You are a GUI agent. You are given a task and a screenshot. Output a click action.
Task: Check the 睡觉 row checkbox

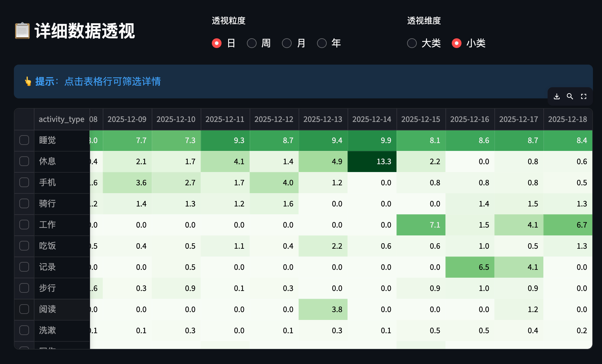click(24, 140)
